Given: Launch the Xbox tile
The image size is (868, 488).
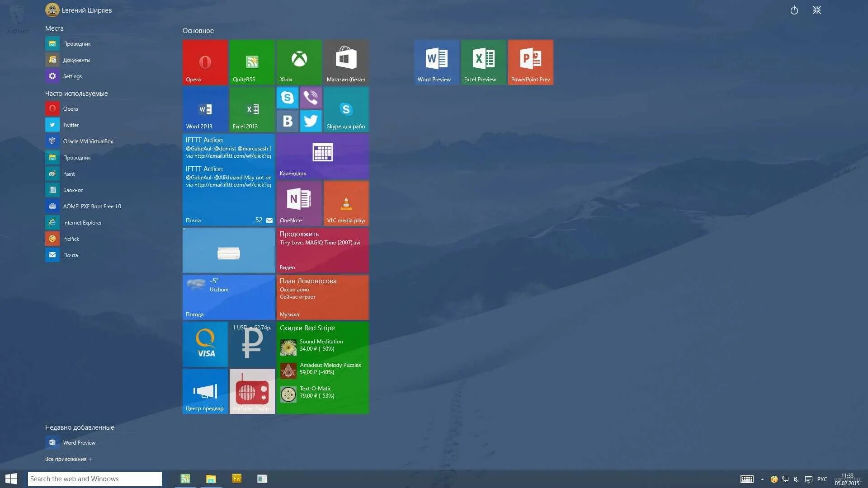Looking at the screenshot, I should [x=299, y=62].
